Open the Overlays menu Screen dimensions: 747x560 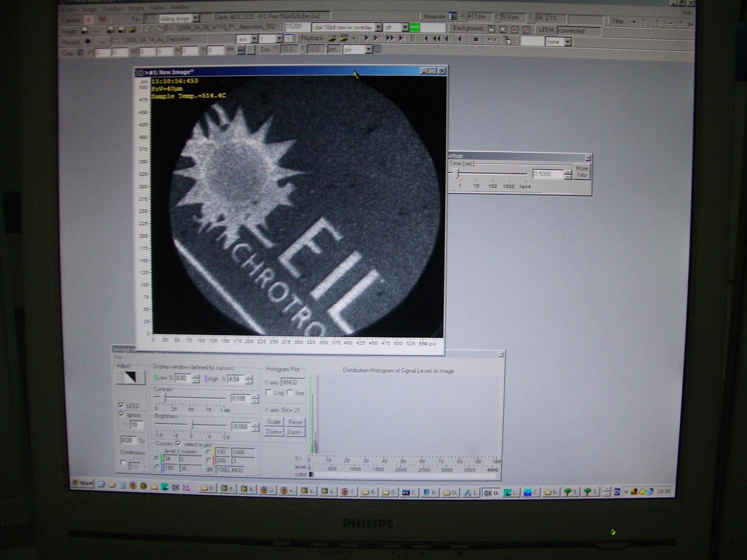tap(113, 9)
